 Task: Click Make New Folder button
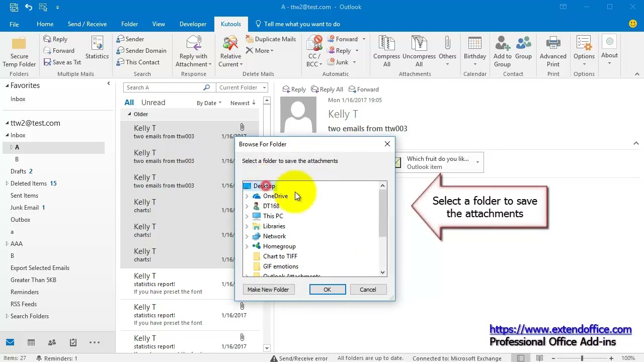[x=268, y=290]
